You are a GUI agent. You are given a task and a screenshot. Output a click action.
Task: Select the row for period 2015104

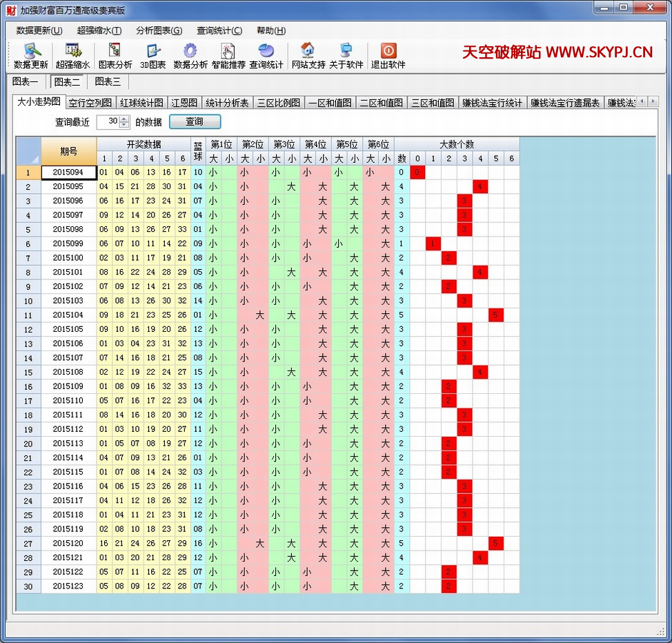(68, 315)
